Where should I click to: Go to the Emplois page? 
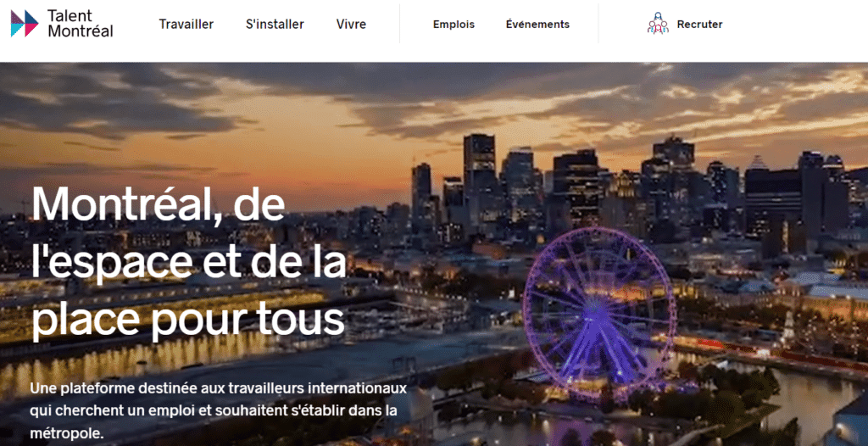coord(453,25)
